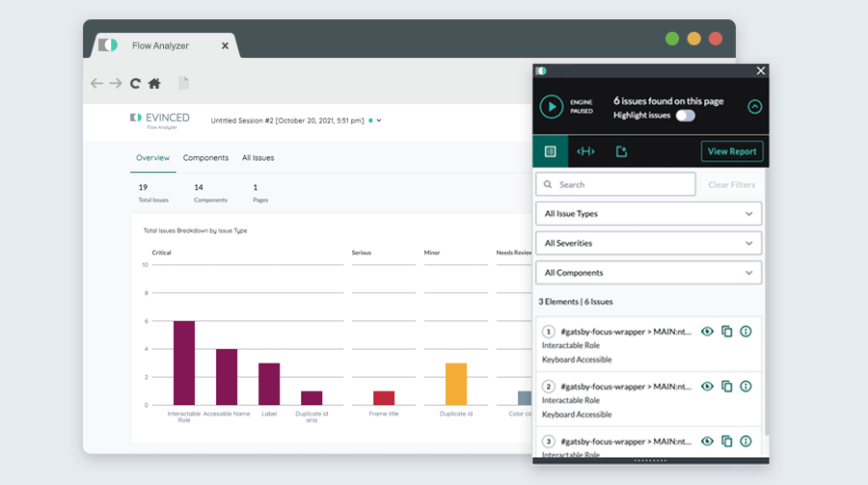Resume the paused engine with play button

[552, 107]
